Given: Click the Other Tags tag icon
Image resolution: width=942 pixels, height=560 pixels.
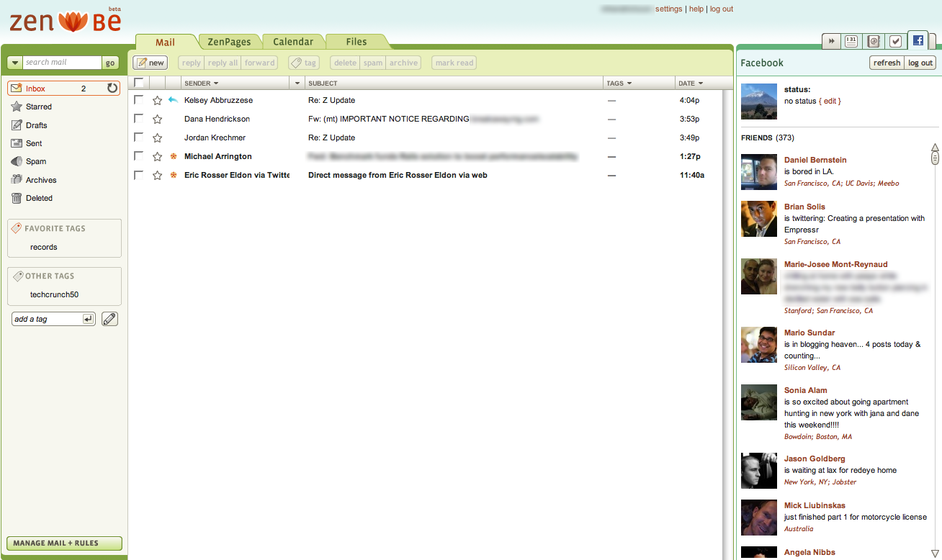Looking at the screenshot, I should [17, 276].
